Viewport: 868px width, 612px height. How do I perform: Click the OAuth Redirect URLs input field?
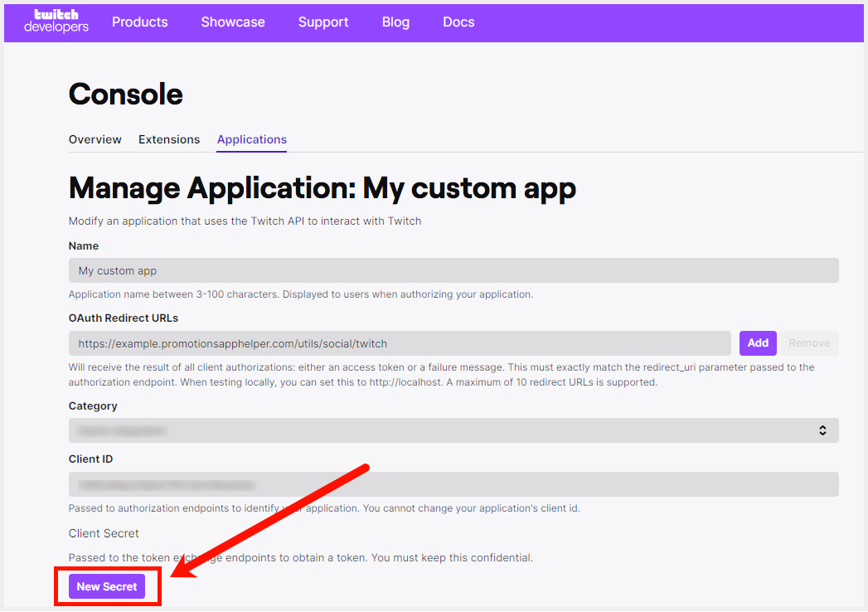pyautogui.click(x=400, y=343)
